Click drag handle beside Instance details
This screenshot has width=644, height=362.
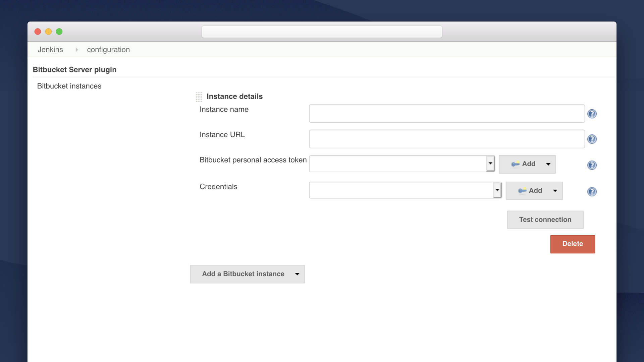[x=199, y=97]
